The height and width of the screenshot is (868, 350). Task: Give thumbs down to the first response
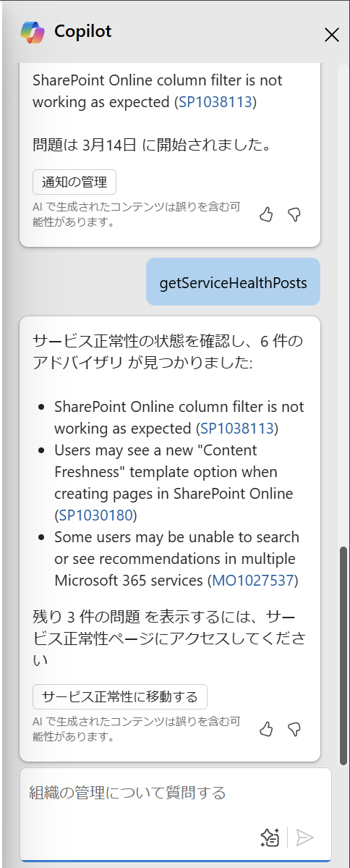(295, 215)
